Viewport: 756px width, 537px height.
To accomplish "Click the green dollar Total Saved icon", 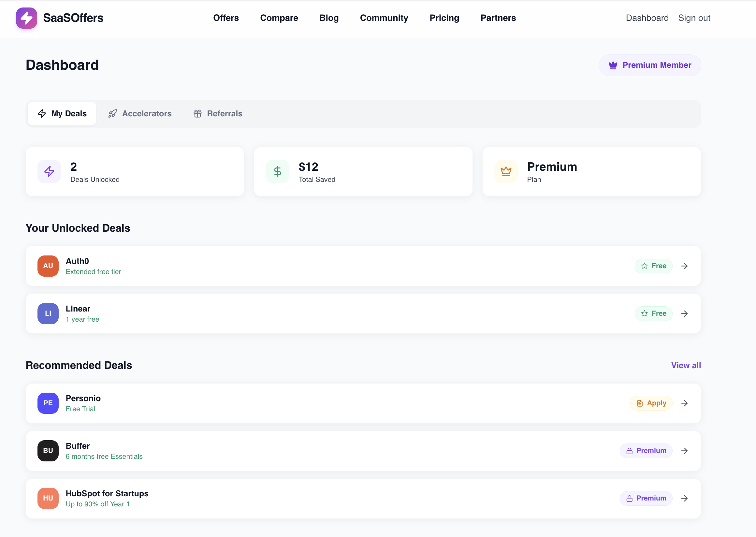I will [x=277, y=171].
